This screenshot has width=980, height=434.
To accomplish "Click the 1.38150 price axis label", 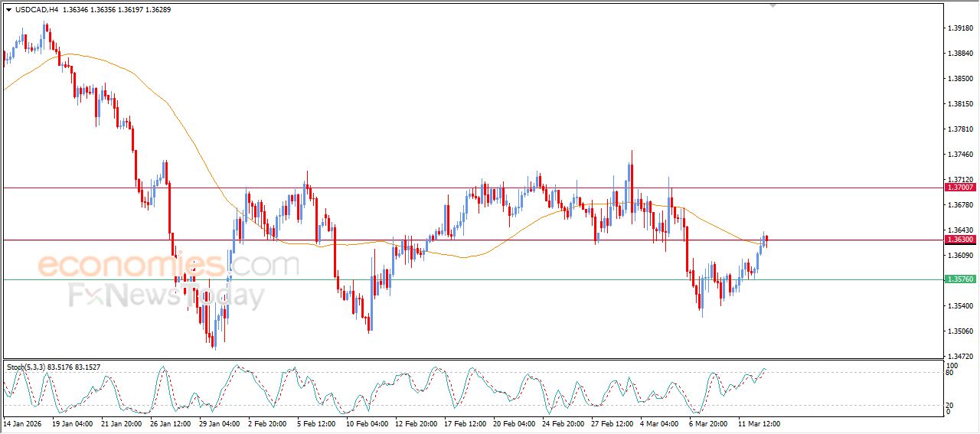I will click(x=960, y=103).
